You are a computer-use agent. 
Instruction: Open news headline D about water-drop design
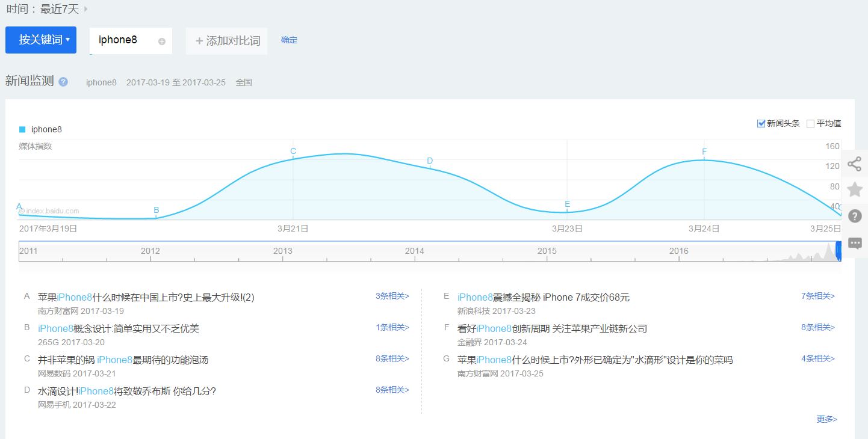click(126, 390)
